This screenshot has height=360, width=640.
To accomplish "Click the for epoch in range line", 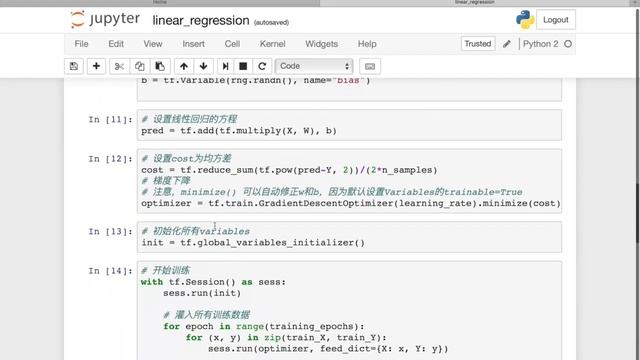I will coord(264,327).
